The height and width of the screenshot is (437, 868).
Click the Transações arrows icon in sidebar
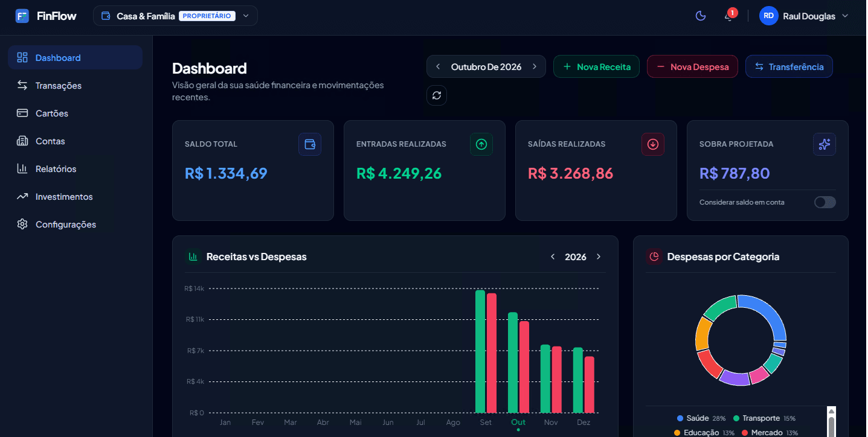coord(22,85)
